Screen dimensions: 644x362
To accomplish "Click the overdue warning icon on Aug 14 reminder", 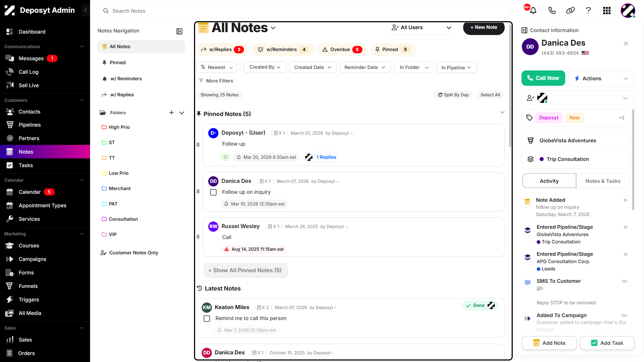I will pyautogui.click(x=226, y=249).
